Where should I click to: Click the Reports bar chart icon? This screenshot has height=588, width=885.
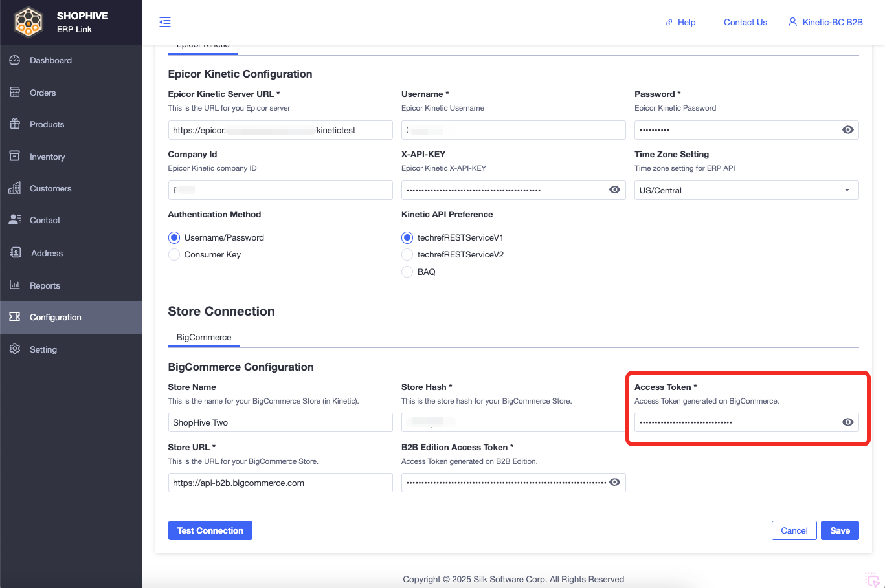(x=15, y=285)
